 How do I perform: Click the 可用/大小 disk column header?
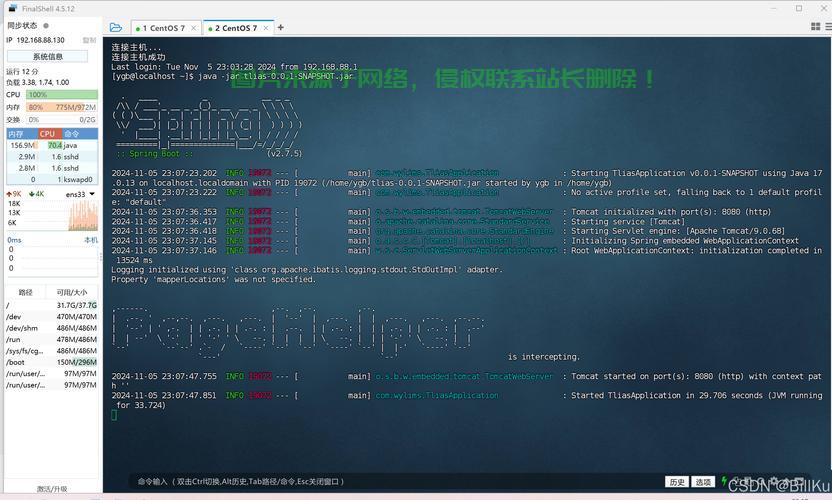click(x=72, y=292)
